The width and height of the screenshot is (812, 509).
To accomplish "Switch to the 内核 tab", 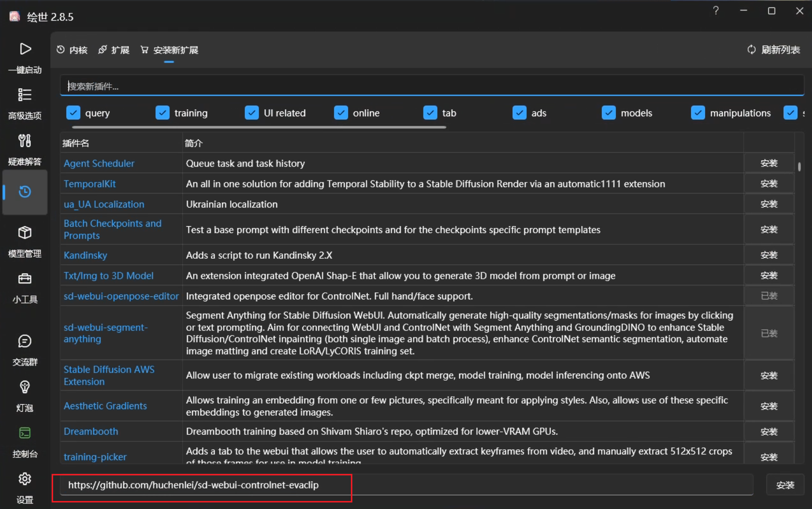I will (72, 50).
